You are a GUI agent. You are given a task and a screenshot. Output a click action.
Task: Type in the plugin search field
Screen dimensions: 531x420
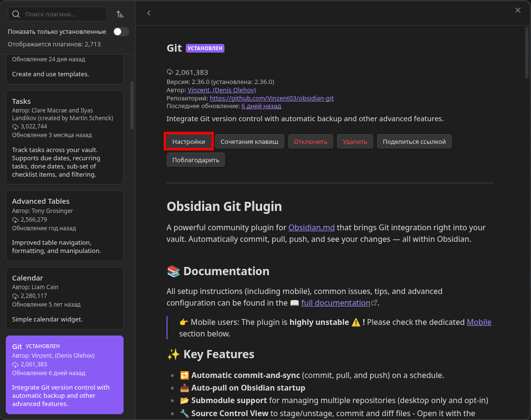click(x=63, y=14)
